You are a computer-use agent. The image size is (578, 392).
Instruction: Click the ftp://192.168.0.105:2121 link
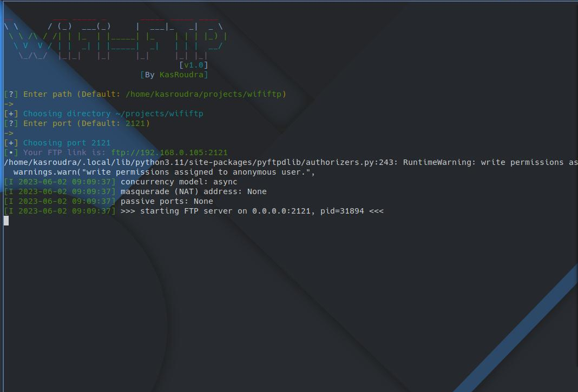(x=169, y=152)
